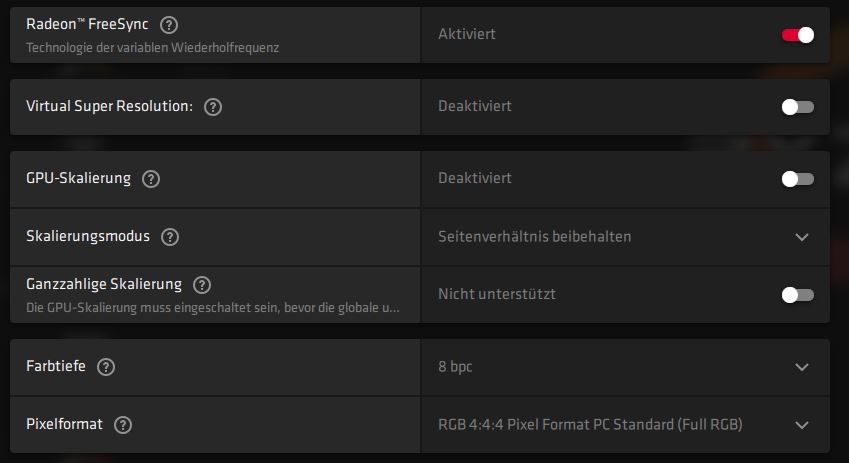Viewport: 849px width, 463px height.
Task: Click the 'Radeon FreeSync' setting label
Action: tap(88, 24)
